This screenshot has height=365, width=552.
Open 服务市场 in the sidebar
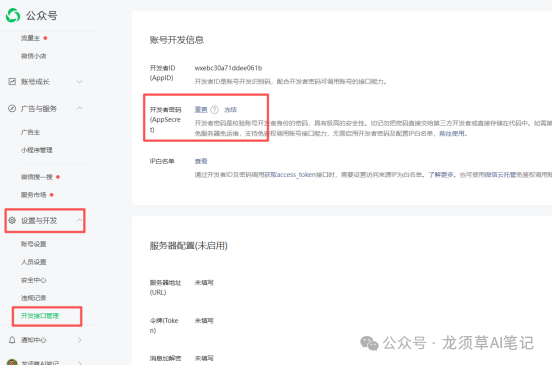click(x=33, y=195)
